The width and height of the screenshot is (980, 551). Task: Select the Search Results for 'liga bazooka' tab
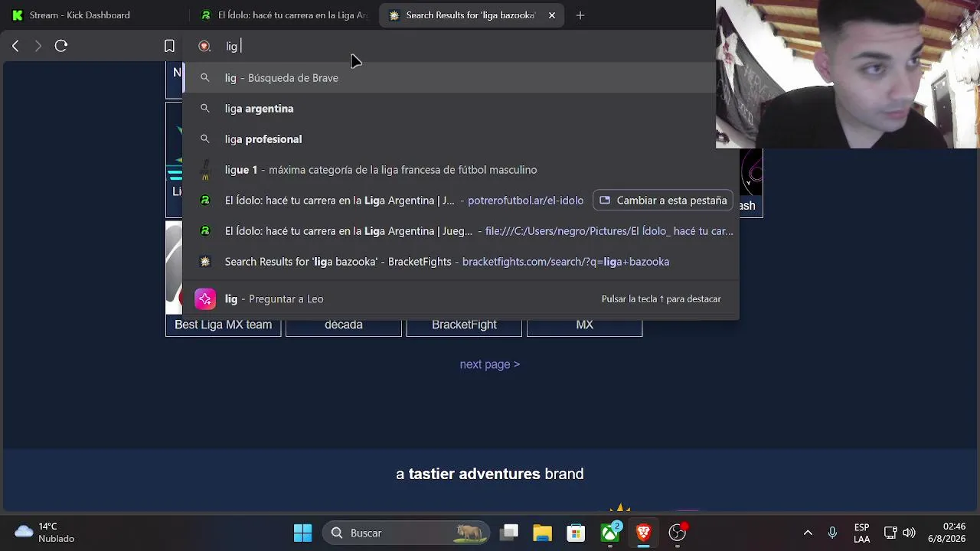[472, 15]
